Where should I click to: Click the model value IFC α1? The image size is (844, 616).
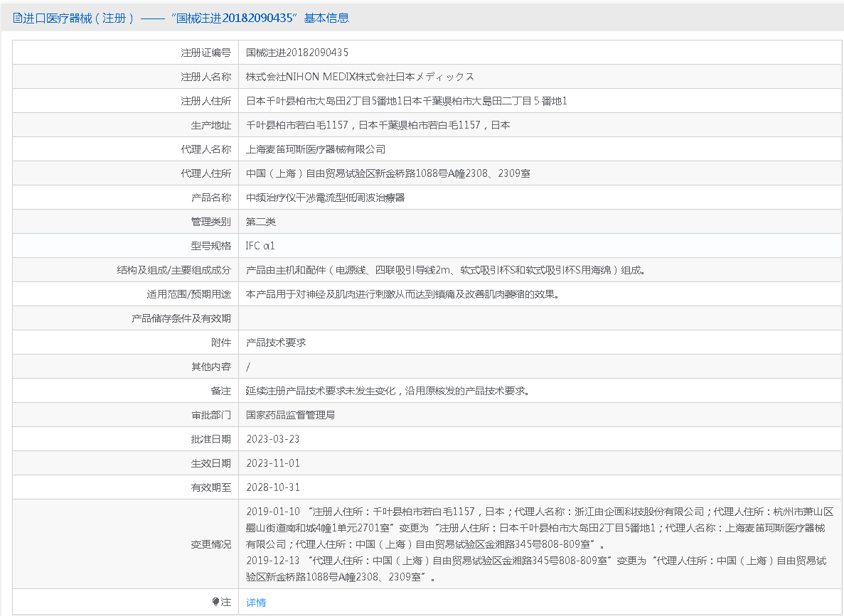(260, 246)
